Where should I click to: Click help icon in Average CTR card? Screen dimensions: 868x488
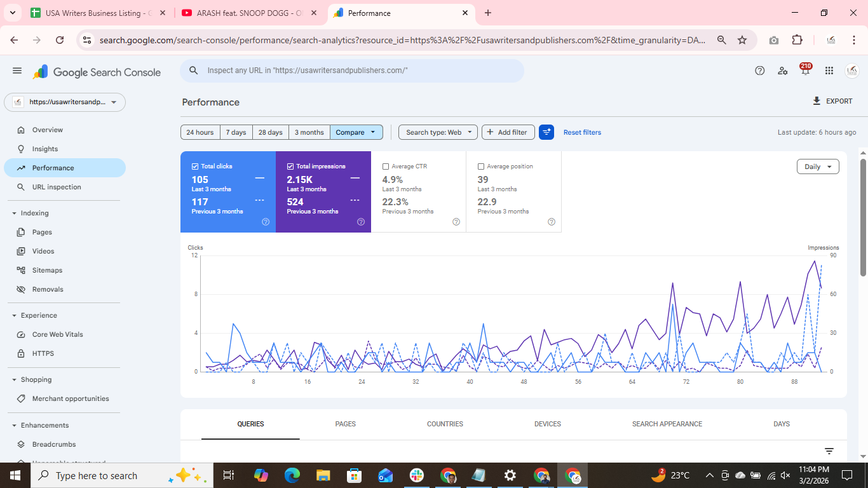point(456,222)
